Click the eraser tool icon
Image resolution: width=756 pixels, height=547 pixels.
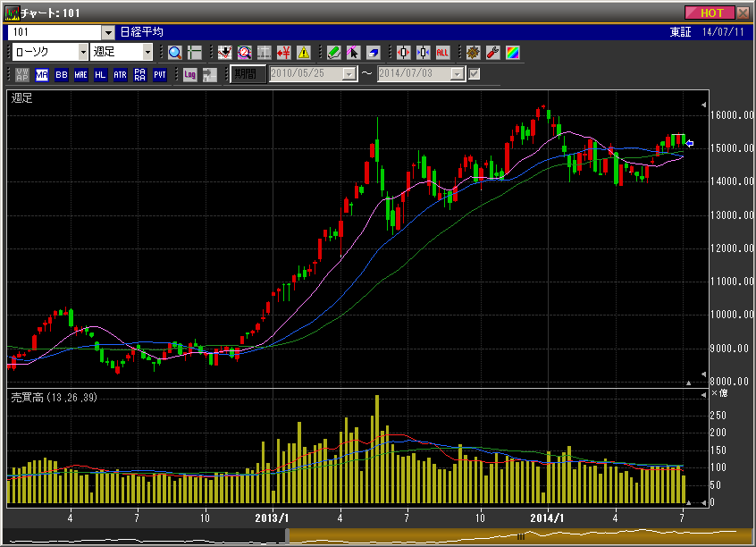374,53
